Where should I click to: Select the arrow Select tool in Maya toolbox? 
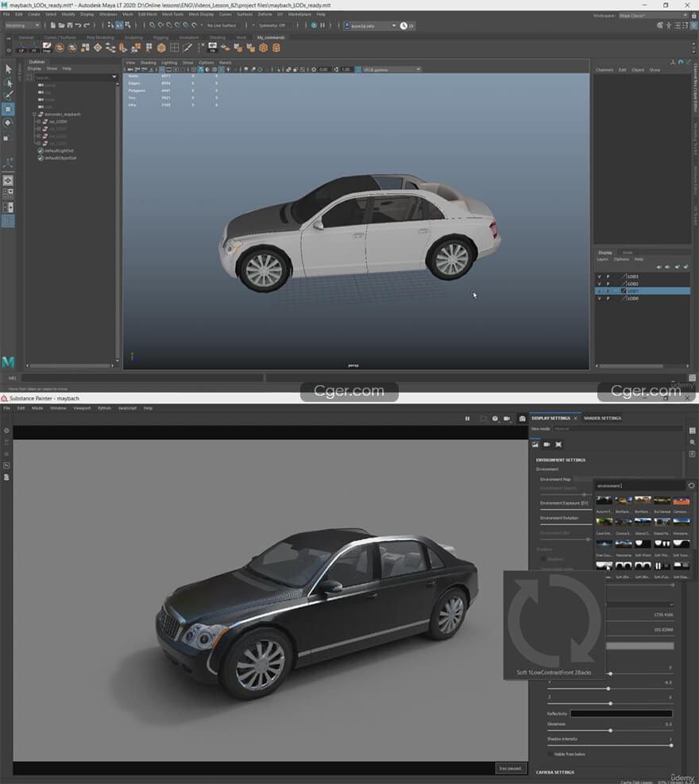tap(8, 68)
